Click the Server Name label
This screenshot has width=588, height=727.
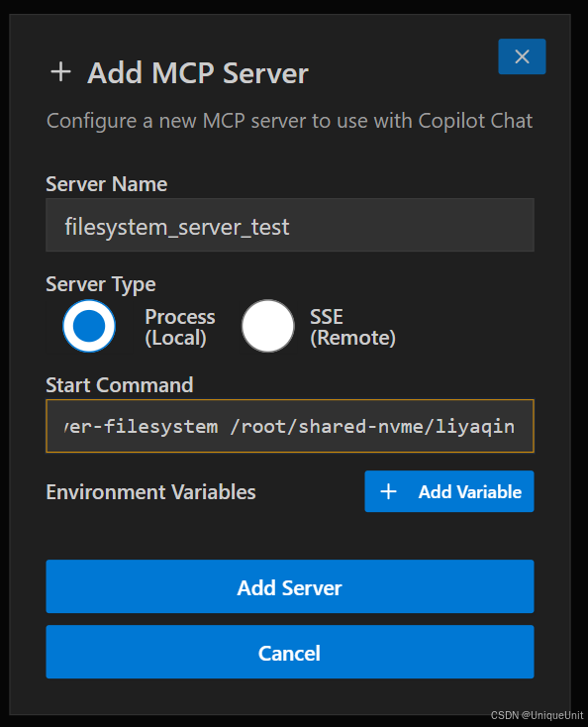(107, 184)
